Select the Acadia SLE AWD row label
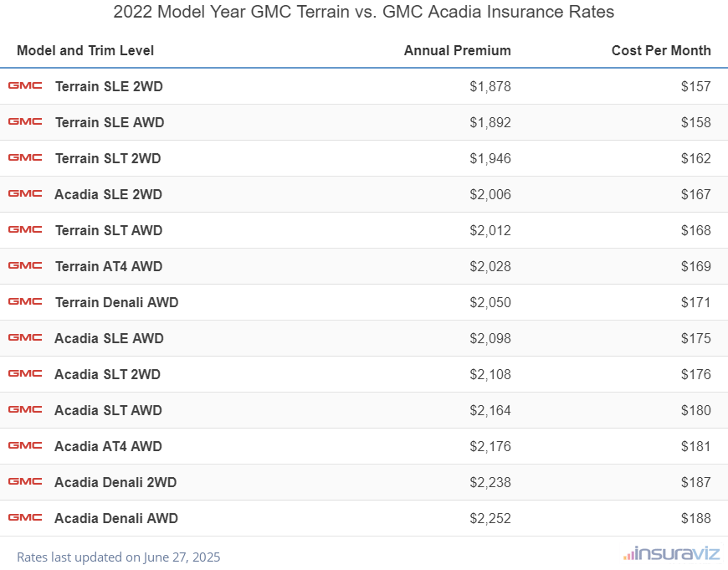Viewport: 728px width, 570px height. coord(109,338)
